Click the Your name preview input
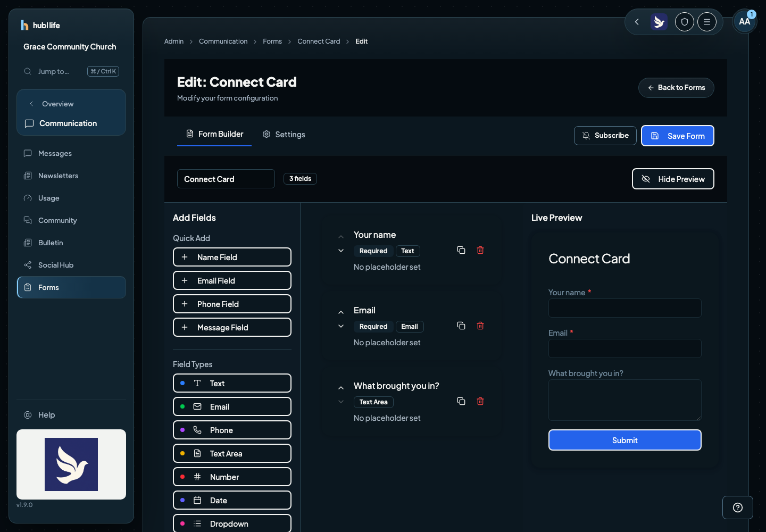The image size is (766, 532). [625, 308]
